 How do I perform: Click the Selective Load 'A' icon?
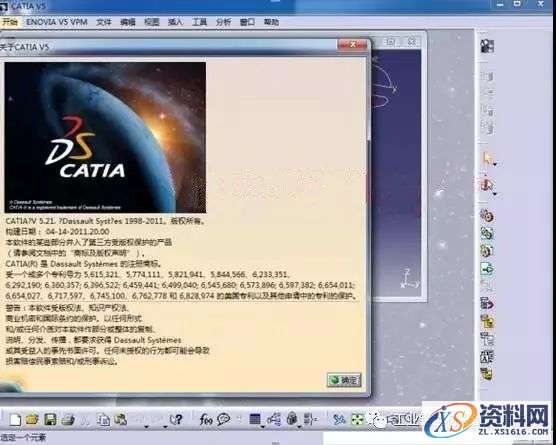[488, 357]
